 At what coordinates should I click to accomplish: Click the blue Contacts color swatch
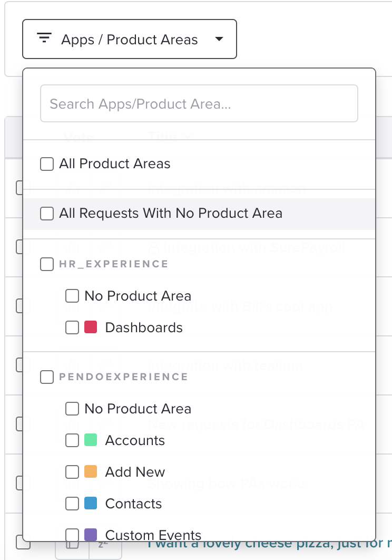coord(91,503)
